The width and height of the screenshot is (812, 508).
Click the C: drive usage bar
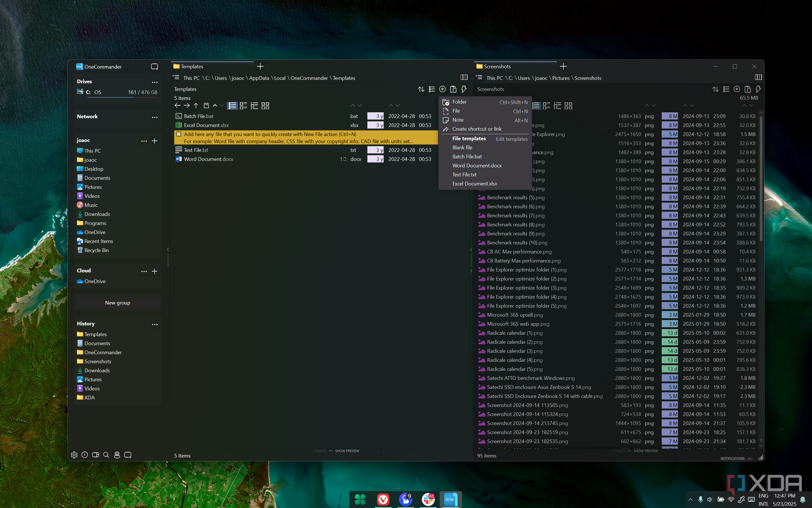point(122,97)
